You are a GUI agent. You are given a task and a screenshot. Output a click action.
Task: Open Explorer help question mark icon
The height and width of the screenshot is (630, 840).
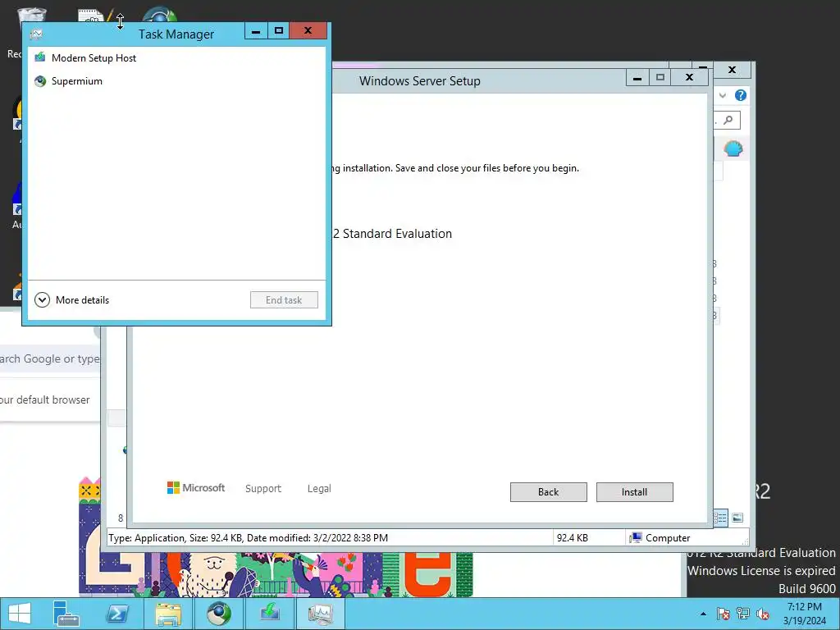[x=741, y=95]
